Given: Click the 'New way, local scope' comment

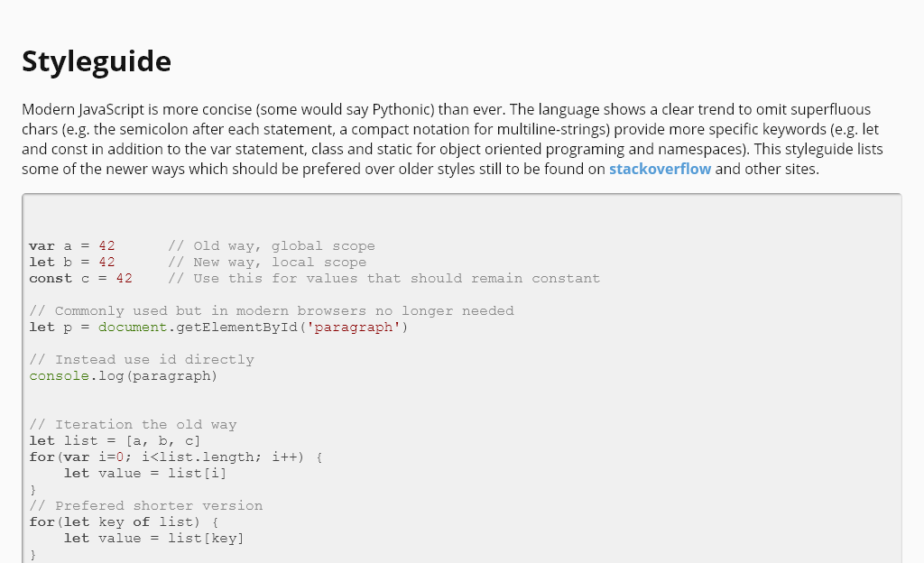Looking at the screenshot, I should coord(267,263).
